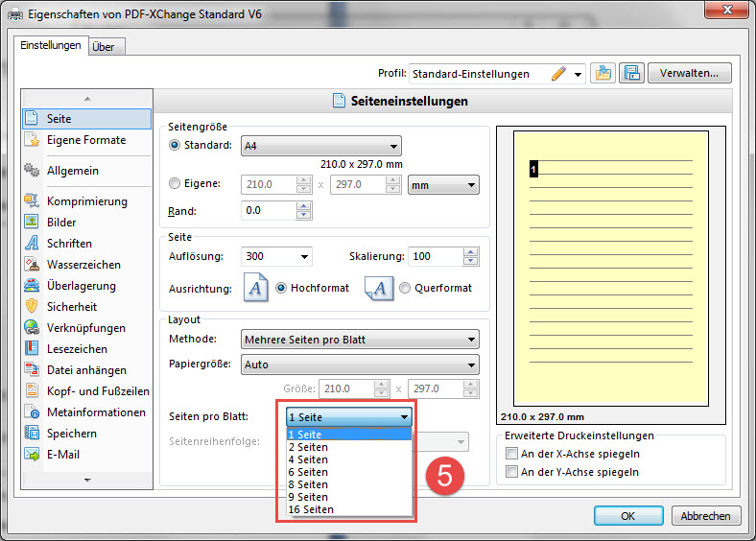Open the Papiergröße Auto dropdown

point(360,365)
